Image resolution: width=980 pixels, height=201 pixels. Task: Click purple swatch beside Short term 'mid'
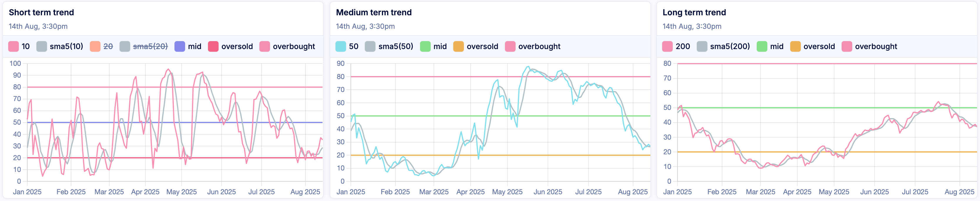click(x=180, y=46)
